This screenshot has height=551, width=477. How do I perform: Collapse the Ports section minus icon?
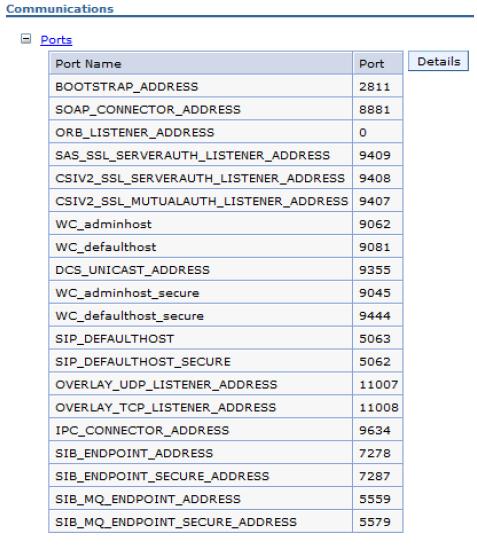tap(26, 39)
